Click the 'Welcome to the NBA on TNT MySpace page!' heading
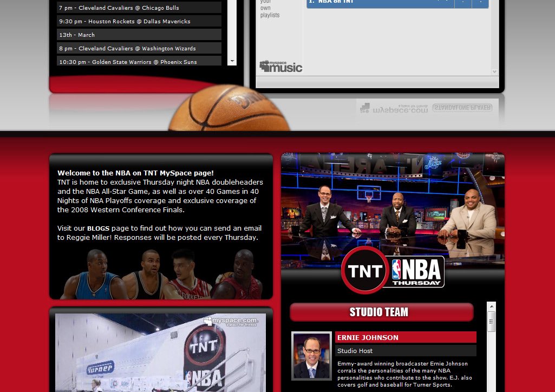Screen dimensions: 555x392 (135, 173)
